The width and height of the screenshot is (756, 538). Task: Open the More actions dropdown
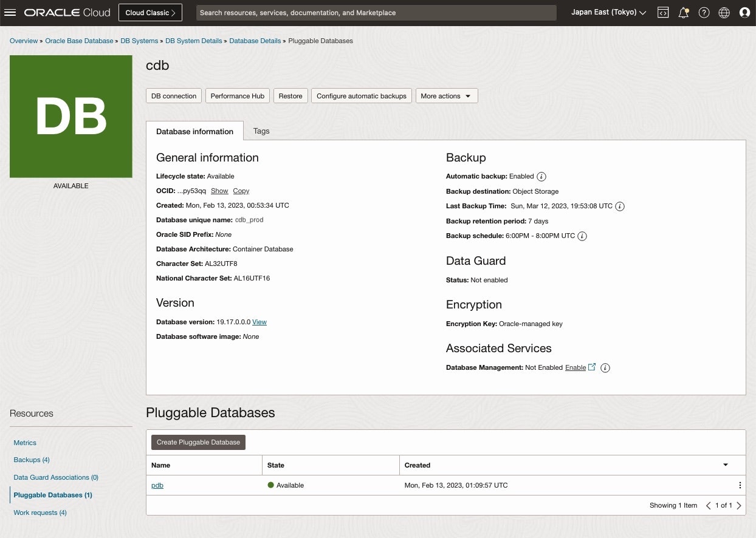coord(447,96)
